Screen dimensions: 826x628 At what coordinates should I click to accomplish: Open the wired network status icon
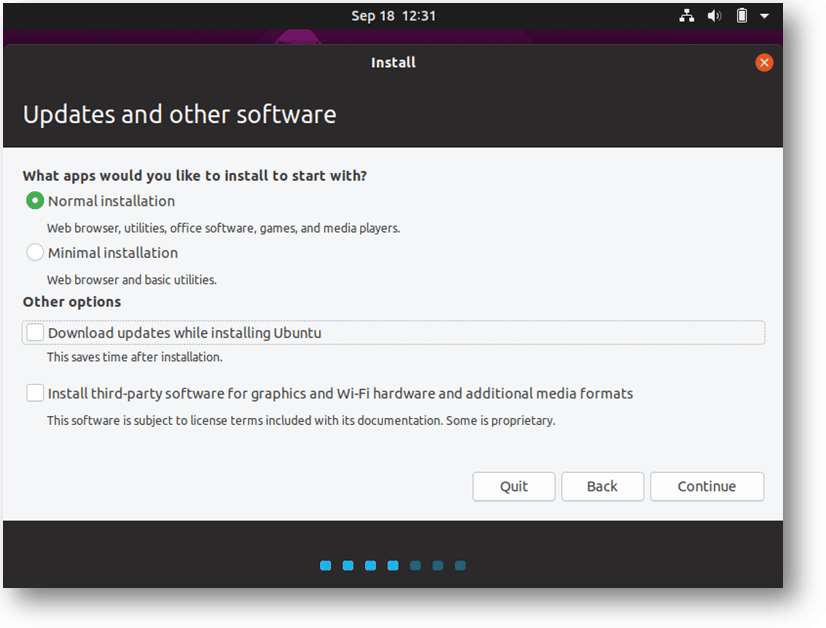[x=686, y=16]
